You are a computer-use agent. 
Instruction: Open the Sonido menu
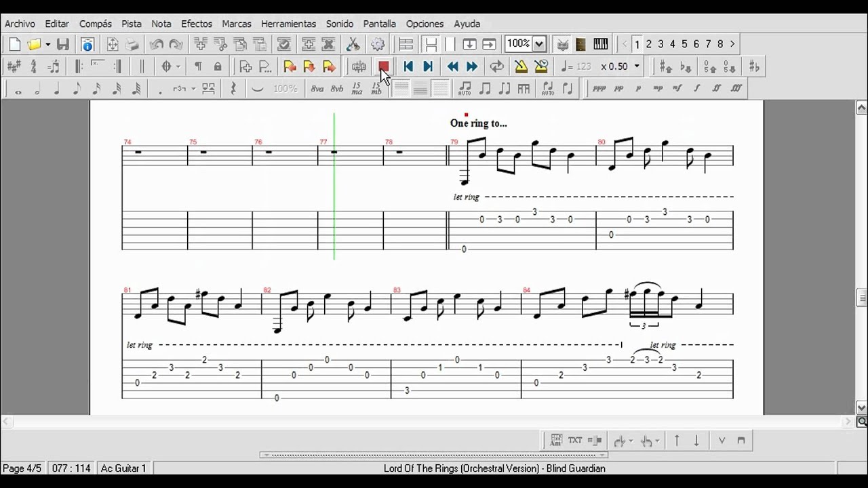[340, 24]
